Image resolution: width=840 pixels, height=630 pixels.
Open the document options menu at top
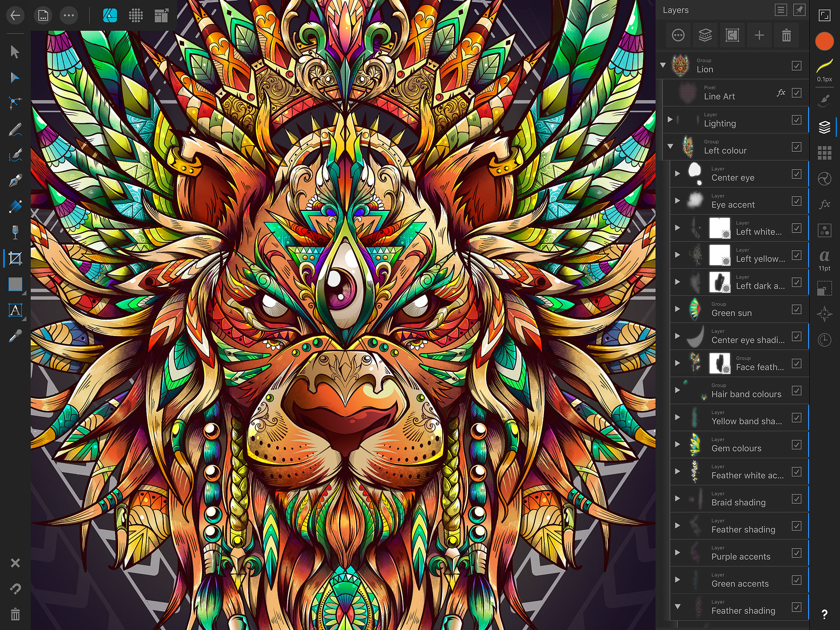[43, 16]
